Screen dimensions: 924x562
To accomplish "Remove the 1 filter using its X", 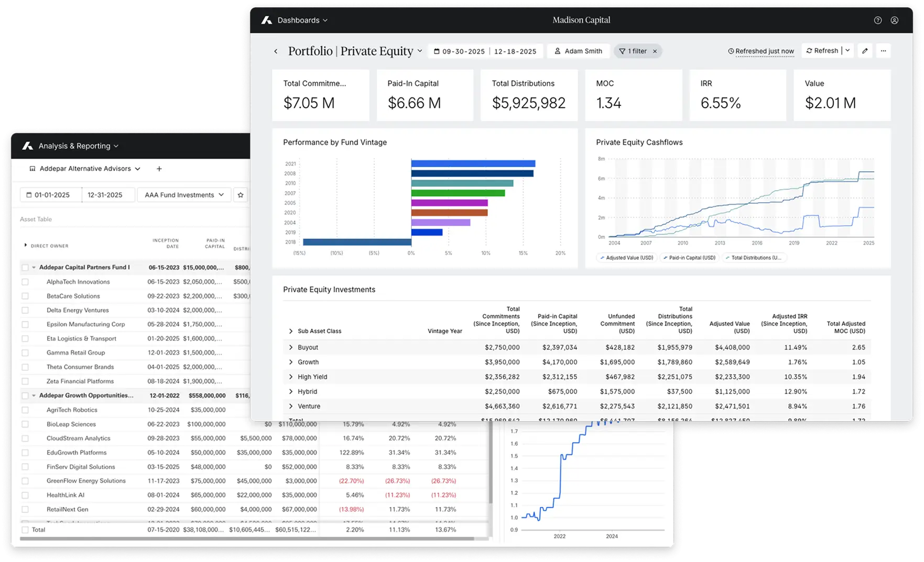I will [x=655, y=51].
